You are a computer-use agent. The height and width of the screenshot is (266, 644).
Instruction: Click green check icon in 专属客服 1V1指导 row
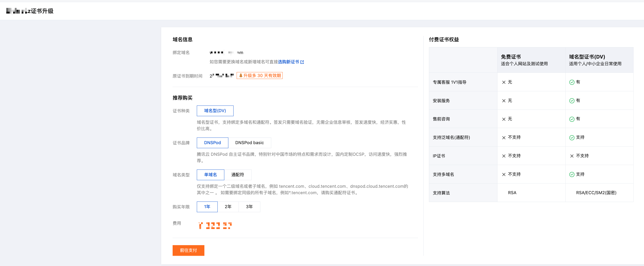571,82
